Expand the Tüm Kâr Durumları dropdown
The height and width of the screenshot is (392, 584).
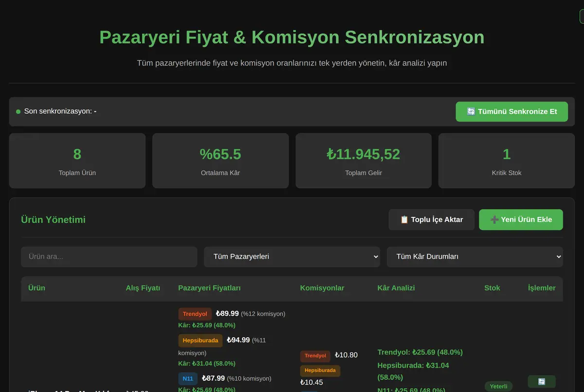tap(475, 256)
